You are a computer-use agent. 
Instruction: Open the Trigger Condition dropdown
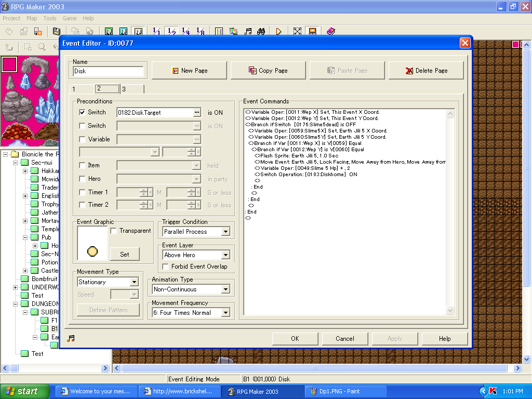[x=225, y=232]
